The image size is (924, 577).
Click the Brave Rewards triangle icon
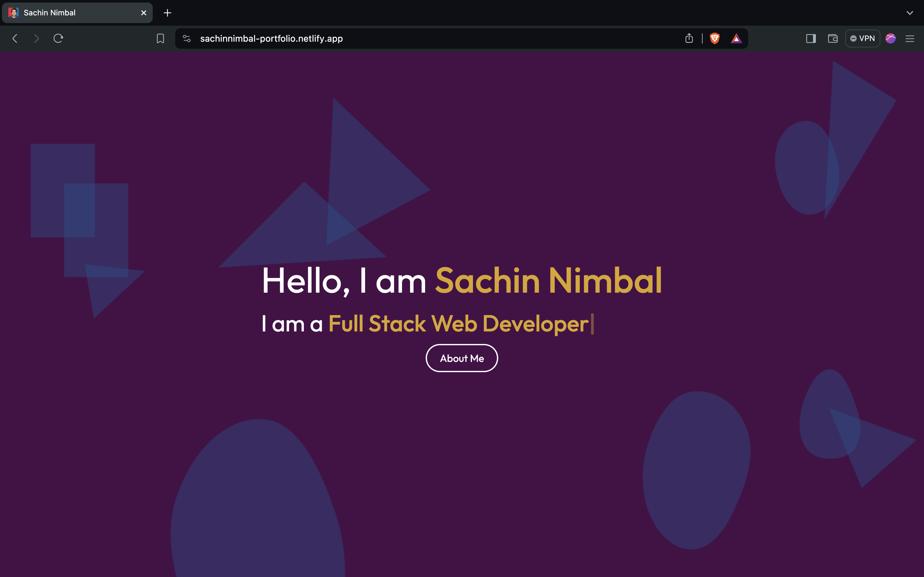(x=737, y=38)
